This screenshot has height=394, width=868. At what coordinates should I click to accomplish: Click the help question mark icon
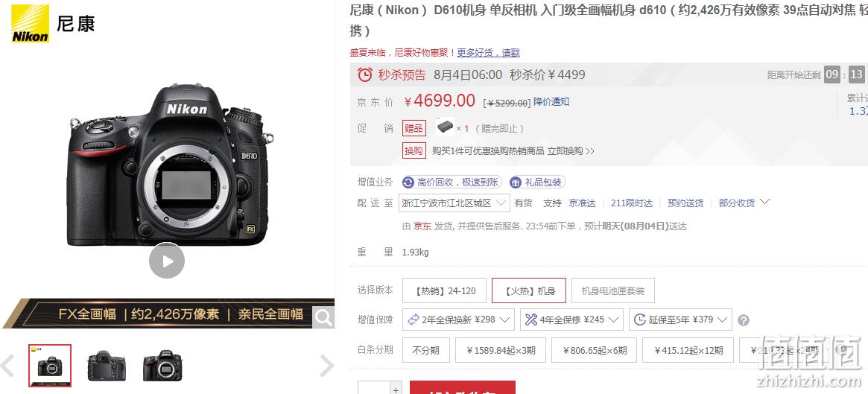(744, 320)
